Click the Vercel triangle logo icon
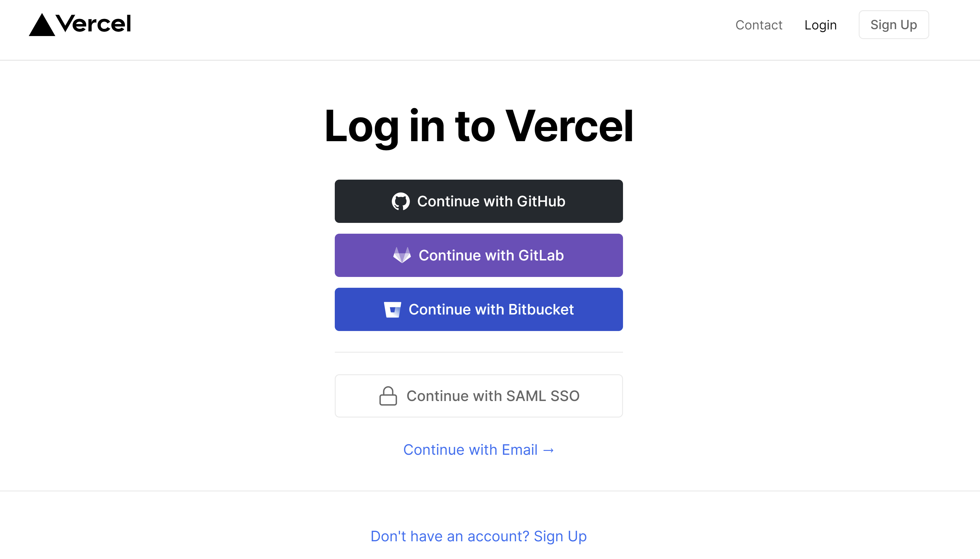This screenshot has height=559, width=980. [41, 26]
